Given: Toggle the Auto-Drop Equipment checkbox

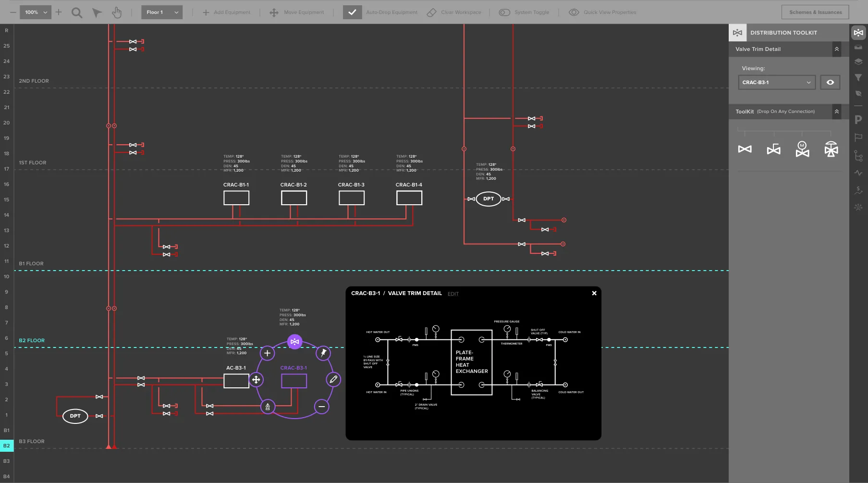Looking at the screenshot, I should tap(352, 12).
